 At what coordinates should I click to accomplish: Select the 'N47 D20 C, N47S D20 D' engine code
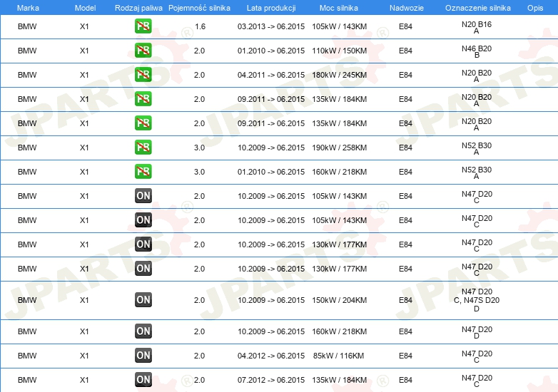(x=477, y=300)
